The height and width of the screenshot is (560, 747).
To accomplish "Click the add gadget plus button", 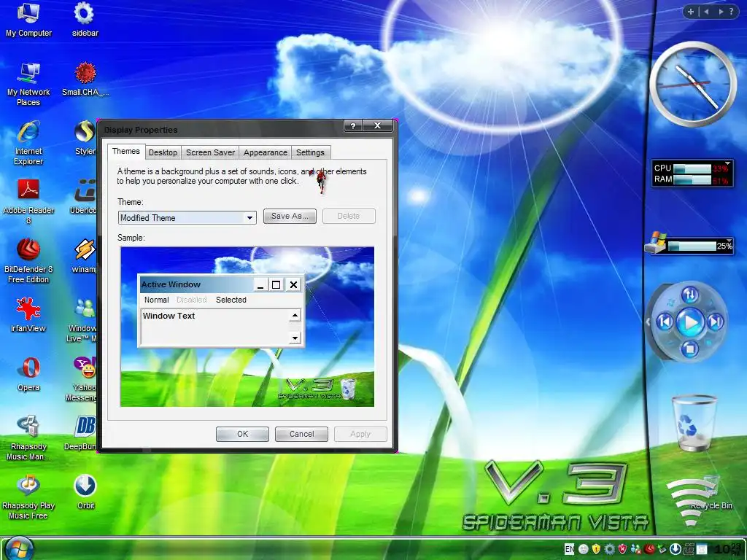I will 690,12.
